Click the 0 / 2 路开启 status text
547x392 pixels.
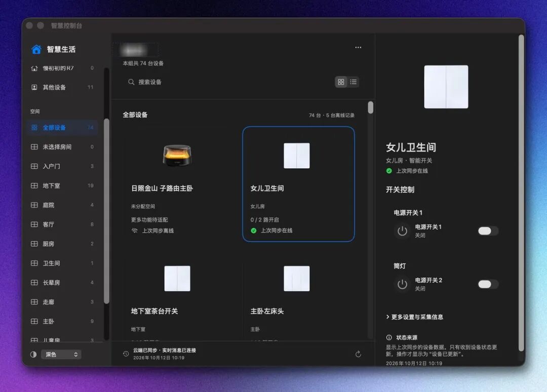click(264, 220)
